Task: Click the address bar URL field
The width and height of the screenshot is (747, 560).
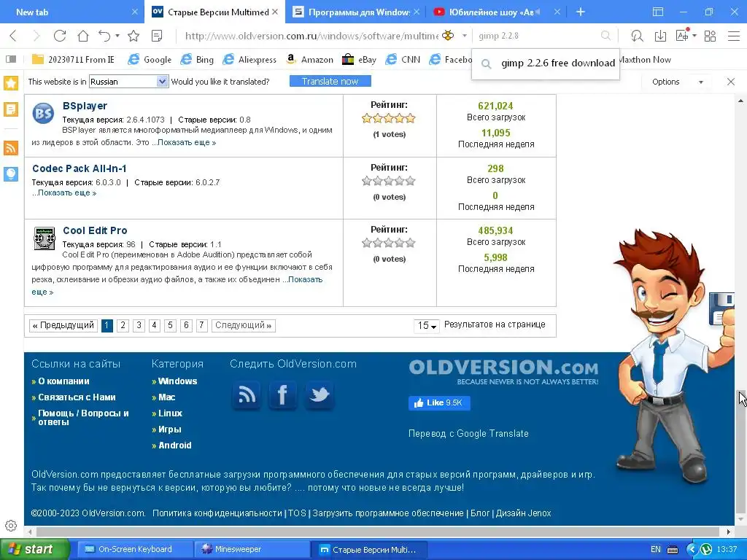Action: [312, 36]
